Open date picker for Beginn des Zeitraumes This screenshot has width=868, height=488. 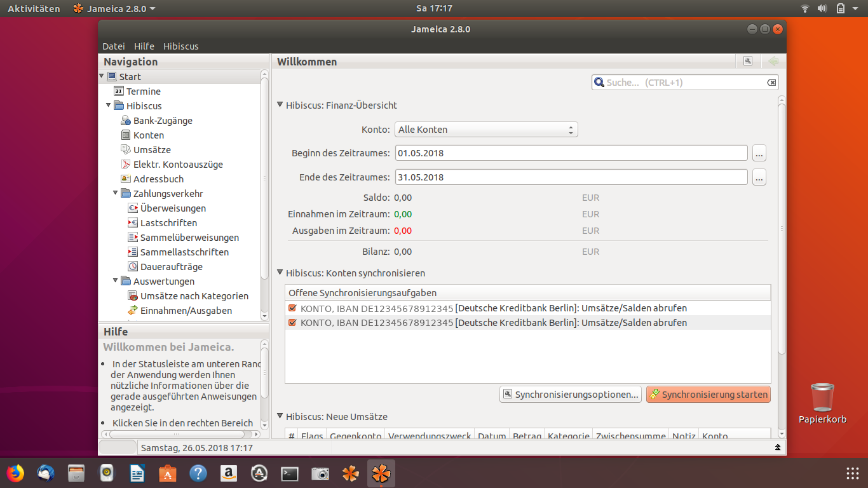tap(759, 153)
